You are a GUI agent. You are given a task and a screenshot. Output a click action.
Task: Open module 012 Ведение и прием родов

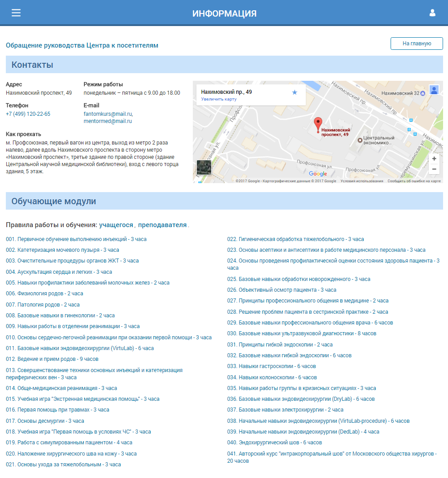tap(52, 359)
